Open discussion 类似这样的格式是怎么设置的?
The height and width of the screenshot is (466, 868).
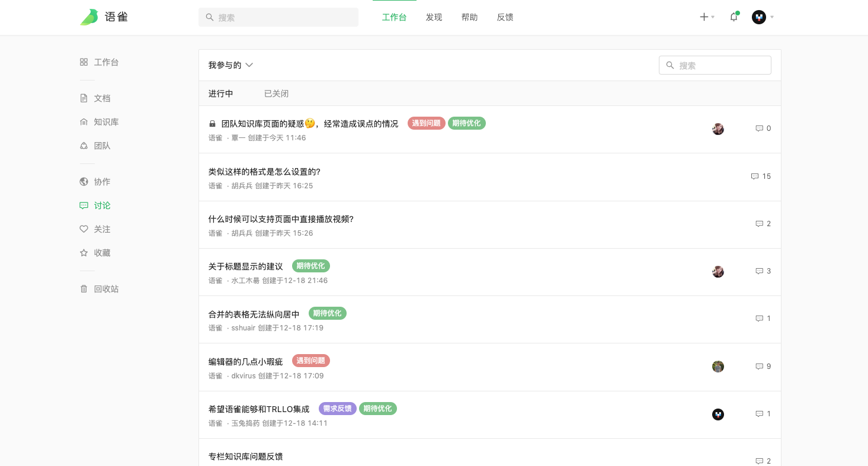[264, 172]
